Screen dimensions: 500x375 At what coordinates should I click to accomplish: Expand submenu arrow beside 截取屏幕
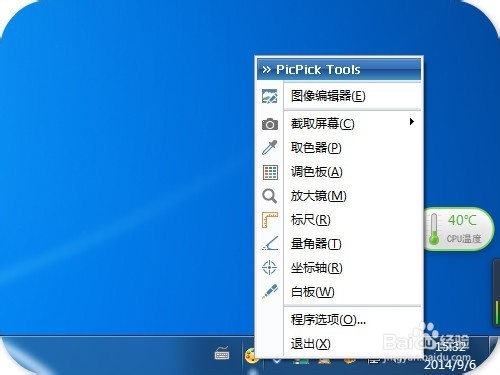pos(412,122)
